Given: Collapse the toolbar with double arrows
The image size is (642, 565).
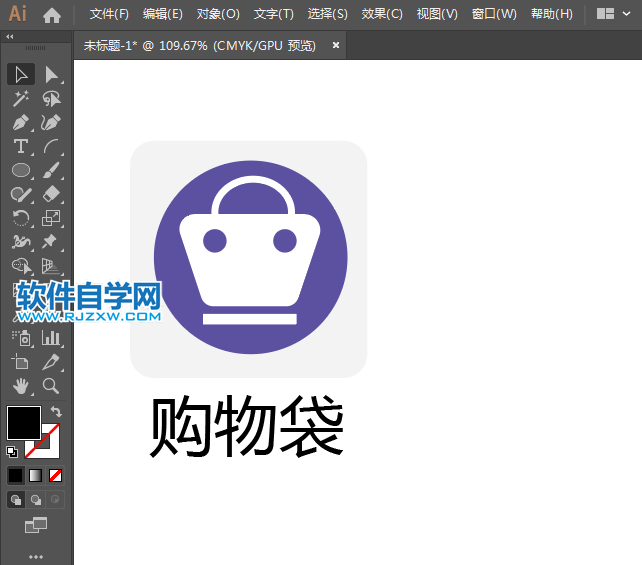Looking at the screenshot, I should pos(10,36).
